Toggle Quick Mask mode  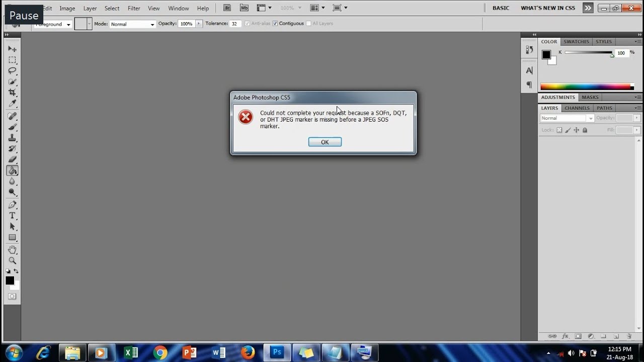12,296
